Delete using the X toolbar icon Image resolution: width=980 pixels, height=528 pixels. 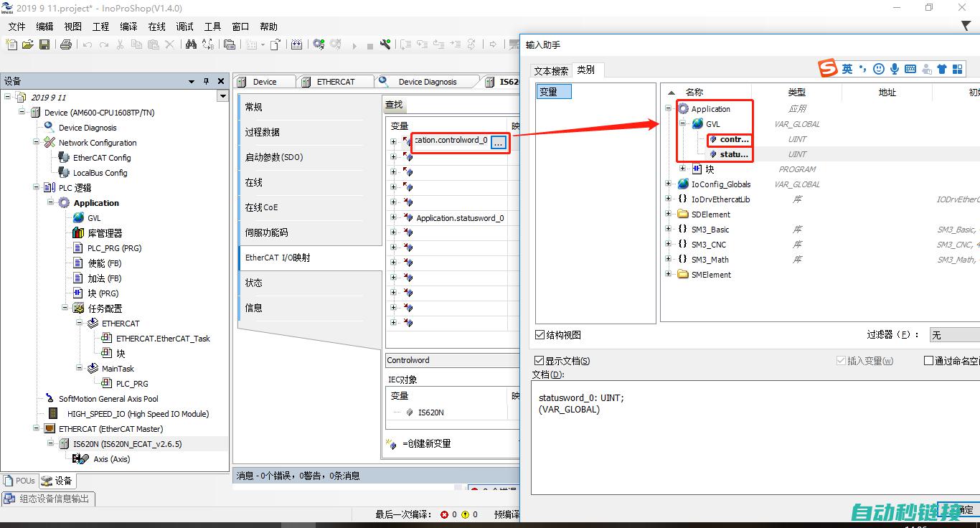(169, 44)
